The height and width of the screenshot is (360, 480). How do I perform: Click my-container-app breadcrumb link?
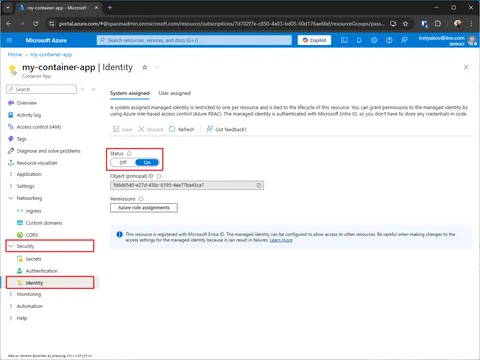pyautogui.click(x=51, y=54)
